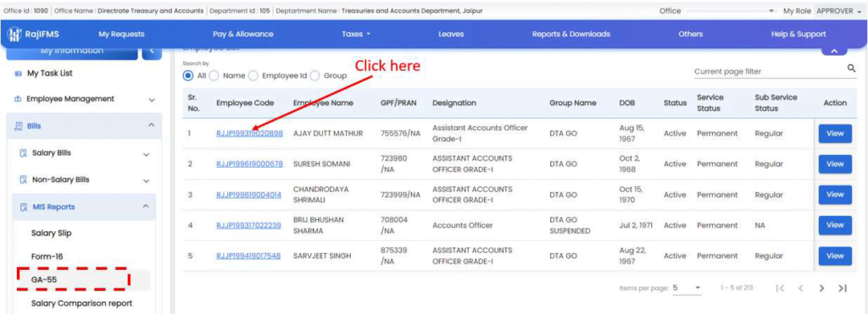Click the Employee Management icon
This screenshot has height=314, width=868.
(x=18, y=99)
